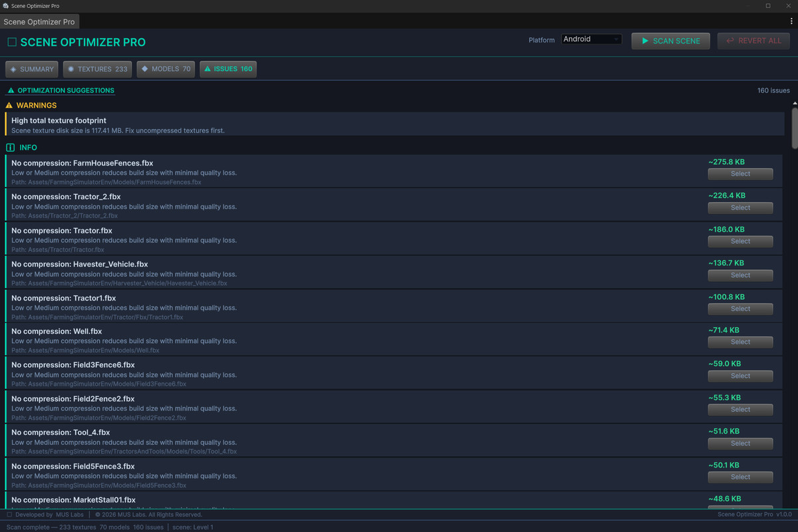Screen dimensions: 798x532
Task: Click the Scan Scene button
Action: point(670,41)
